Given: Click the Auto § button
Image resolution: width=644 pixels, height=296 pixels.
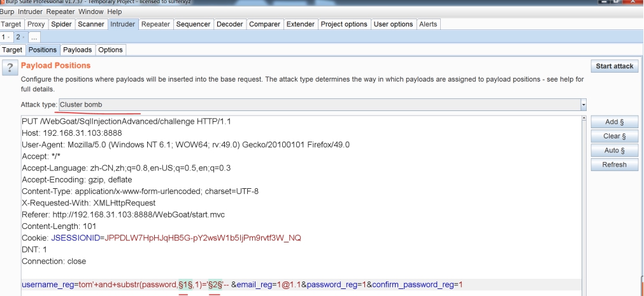Looking at the screenshot, I should (x=615, y=151).
